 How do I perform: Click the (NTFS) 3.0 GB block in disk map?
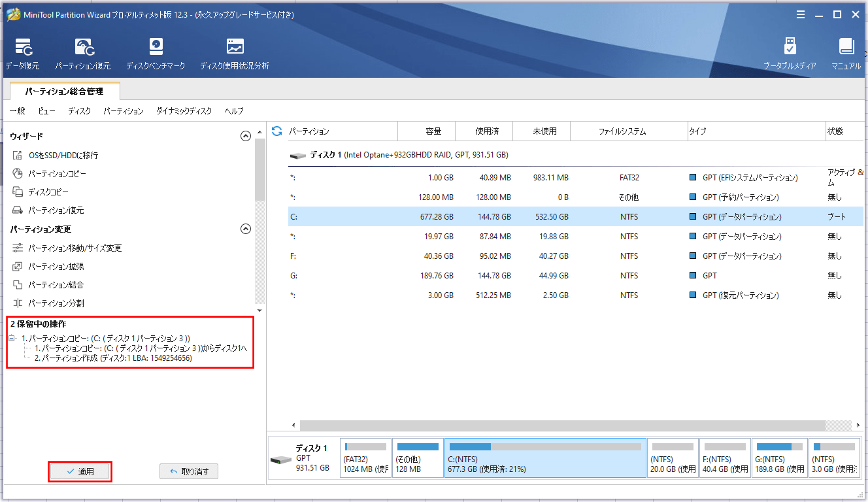pos(834,458)
